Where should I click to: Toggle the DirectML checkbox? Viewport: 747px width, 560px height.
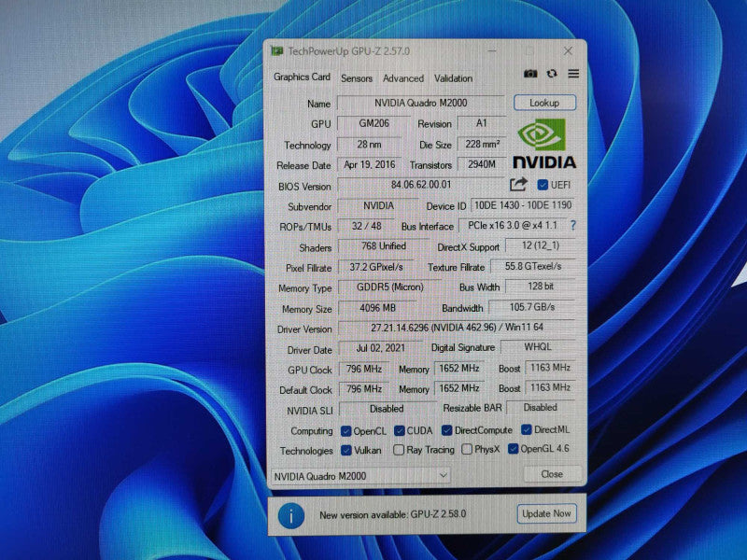tap(526, 429)
